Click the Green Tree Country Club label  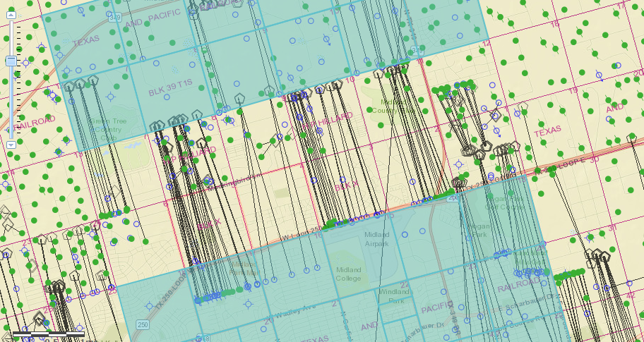pyautogui.click(x=108, y=129)
